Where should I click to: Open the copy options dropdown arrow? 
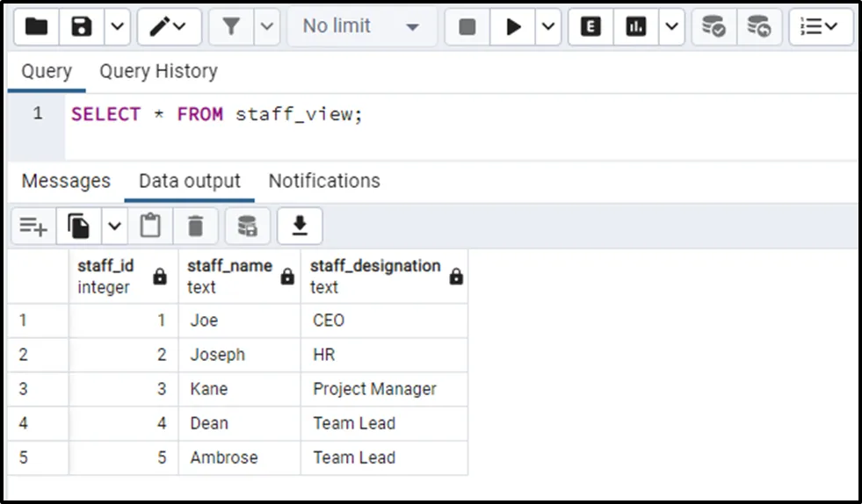point(115,227)
